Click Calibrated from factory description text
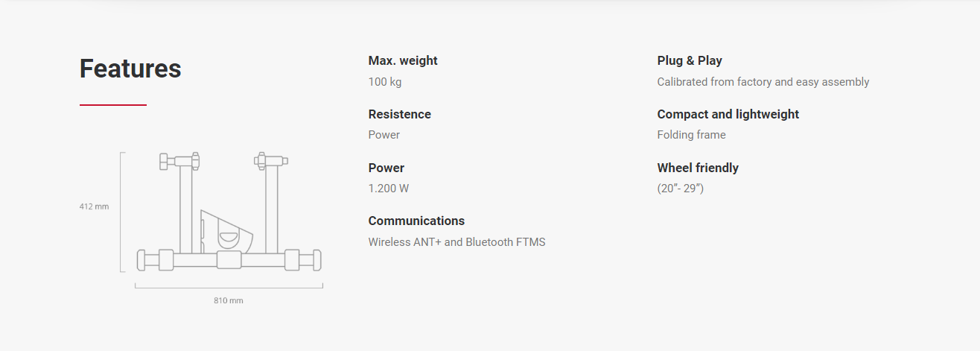 pos(763,82)
